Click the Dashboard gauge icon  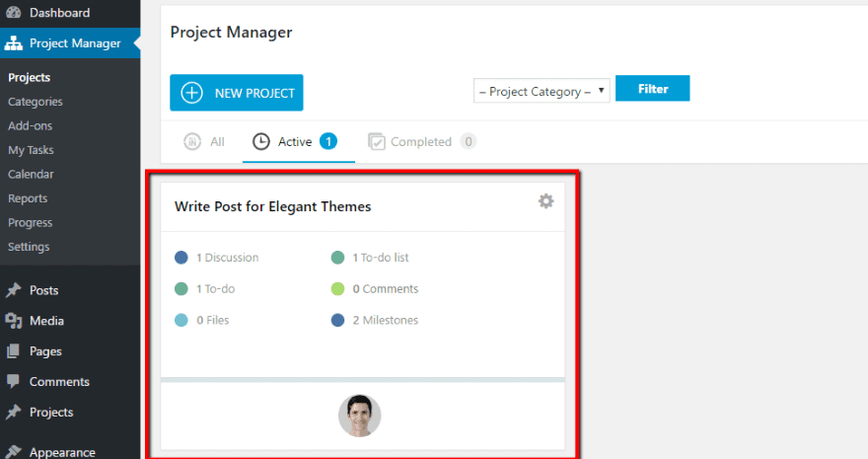click(x=14, y=13)
